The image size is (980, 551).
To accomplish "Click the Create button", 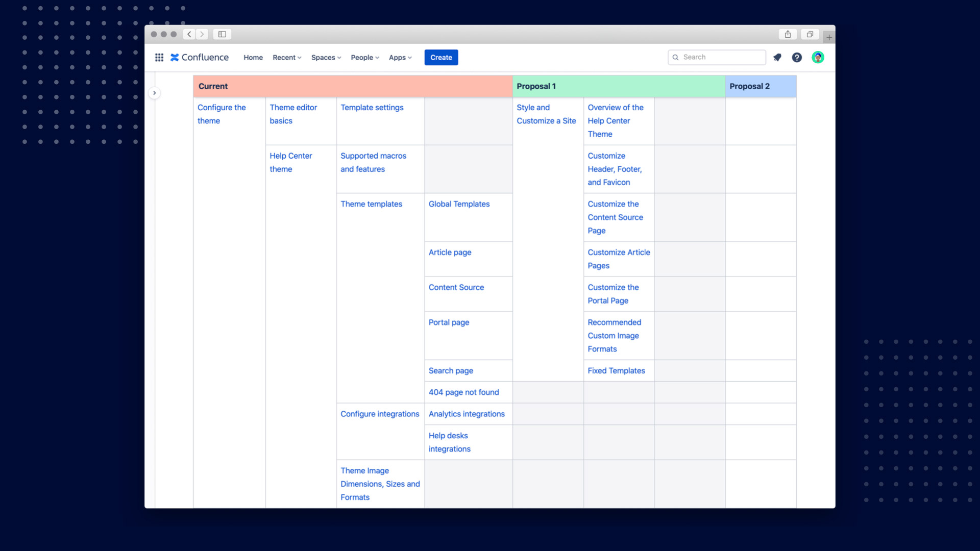I will click(x=441, y=57).
